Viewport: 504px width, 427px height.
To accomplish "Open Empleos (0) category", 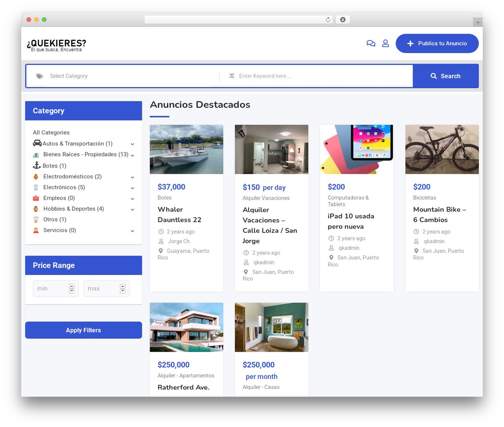I will click(59, 198).
